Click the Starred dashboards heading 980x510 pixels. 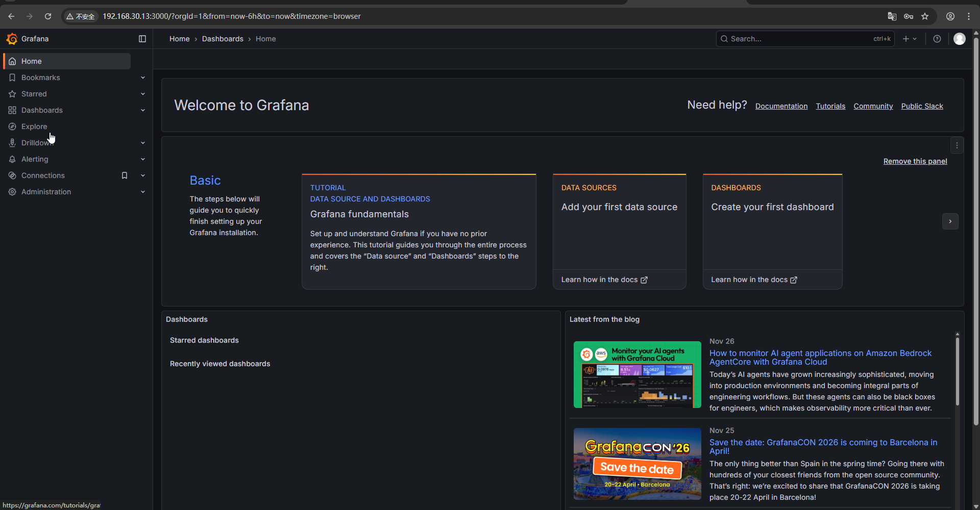pos(204,340)
